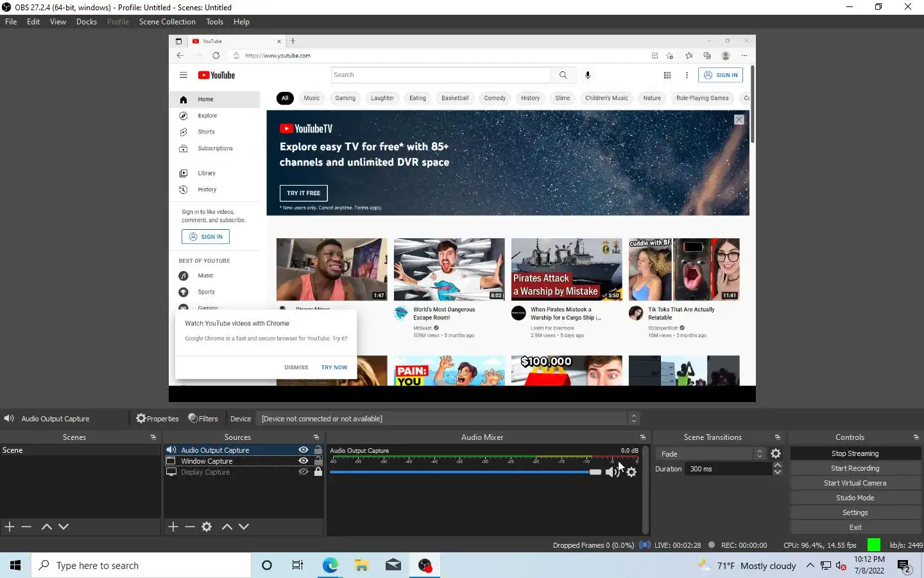Screen dimensions: 924x578
Task: Click the Audio Mixer vertical scrollbar
Action: [645, 490]
